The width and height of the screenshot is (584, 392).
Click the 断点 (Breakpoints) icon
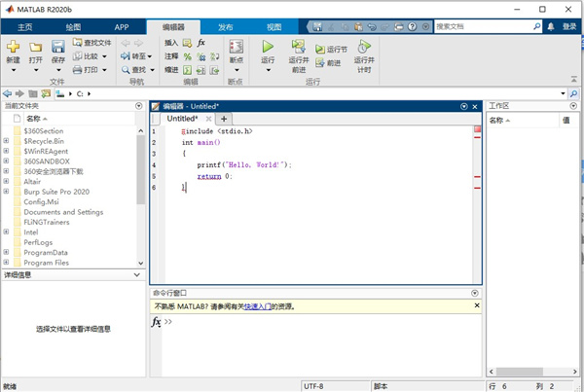pyautogui.click(x=236, y=47)
